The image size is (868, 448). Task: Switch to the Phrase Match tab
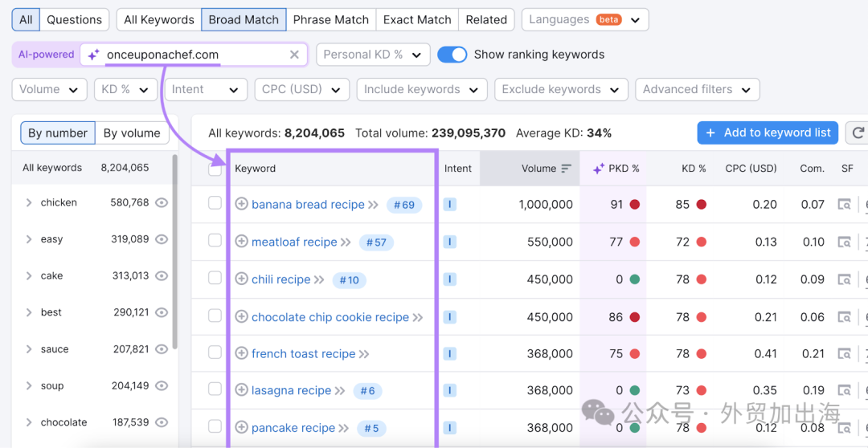tap(331, 20)
